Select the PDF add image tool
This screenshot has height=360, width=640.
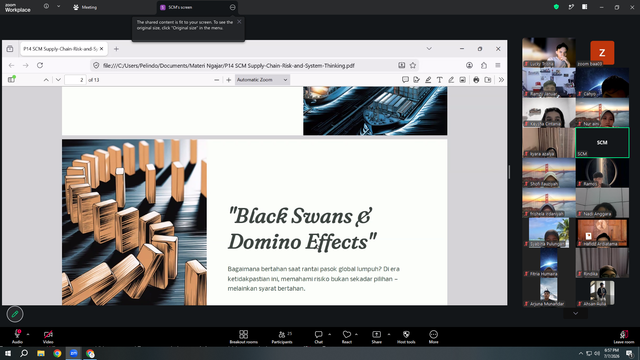click(x=462, y=80)
